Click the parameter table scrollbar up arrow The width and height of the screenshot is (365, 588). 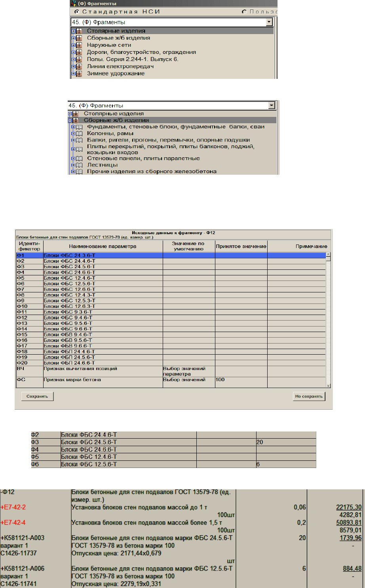(328, 255)
